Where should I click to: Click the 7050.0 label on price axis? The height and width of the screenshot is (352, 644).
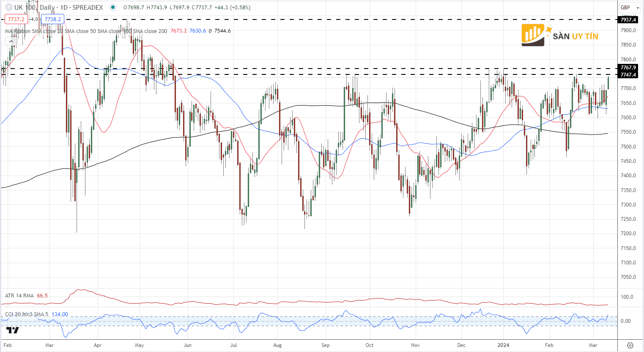tap(628, 277)
